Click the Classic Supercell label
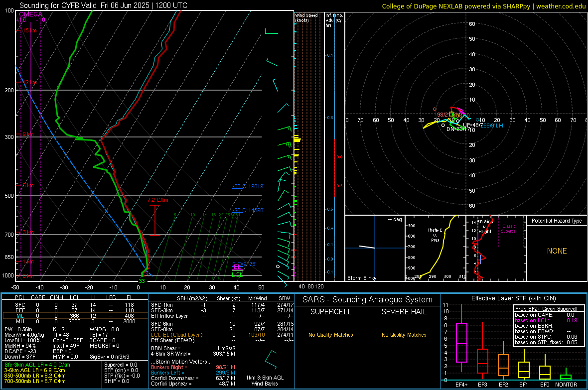The image size is (588, 390). click(x=509, y=229)
